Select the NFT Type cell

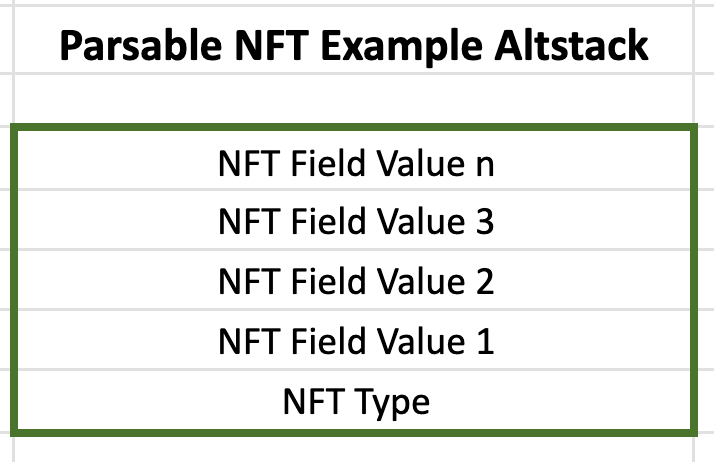click(355, 402)
